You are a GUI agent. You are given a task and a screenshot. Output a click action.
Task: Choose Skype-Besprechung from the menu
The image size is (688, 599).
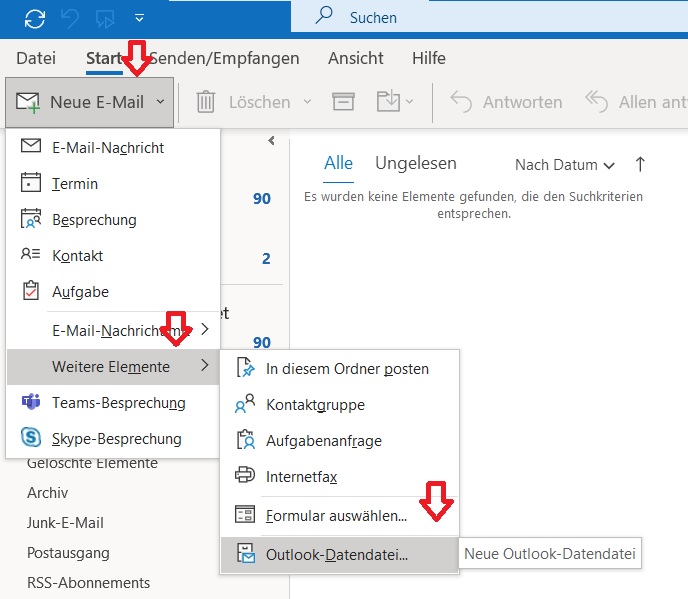113,438
